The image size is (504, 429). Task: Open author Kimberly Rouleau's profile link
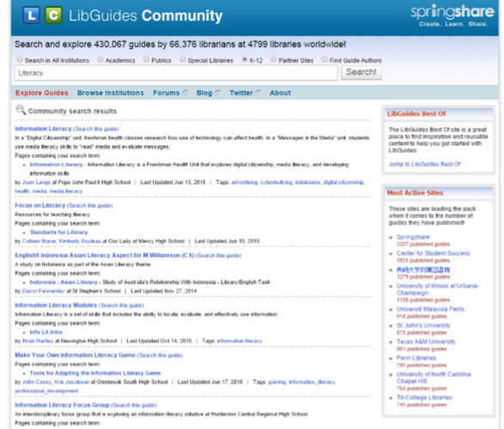tap(80, 241)
